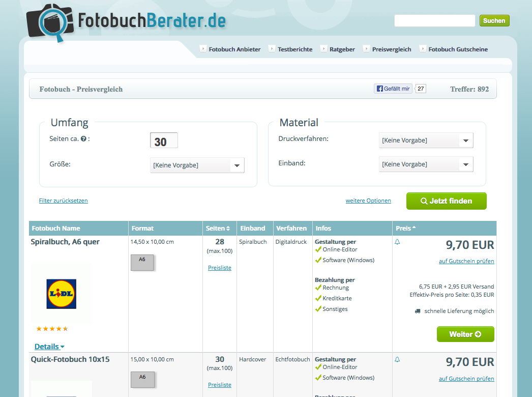Click the 14,50 x 10,00 cm format text

[x=152, y=242]
